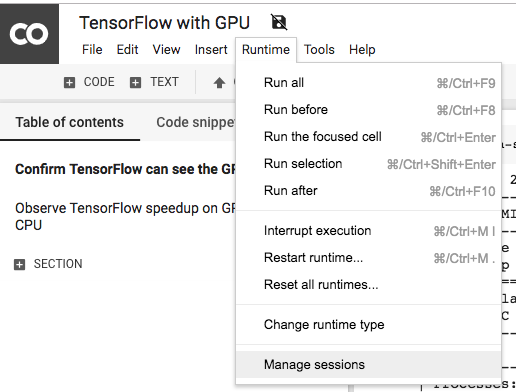Open the Tools menu

click(319, 50)
